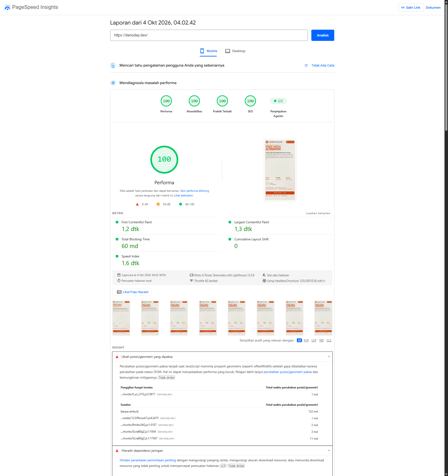Click the large Performa 100 gauge
This screenshot has width=448, height=476.
point(164,160)
